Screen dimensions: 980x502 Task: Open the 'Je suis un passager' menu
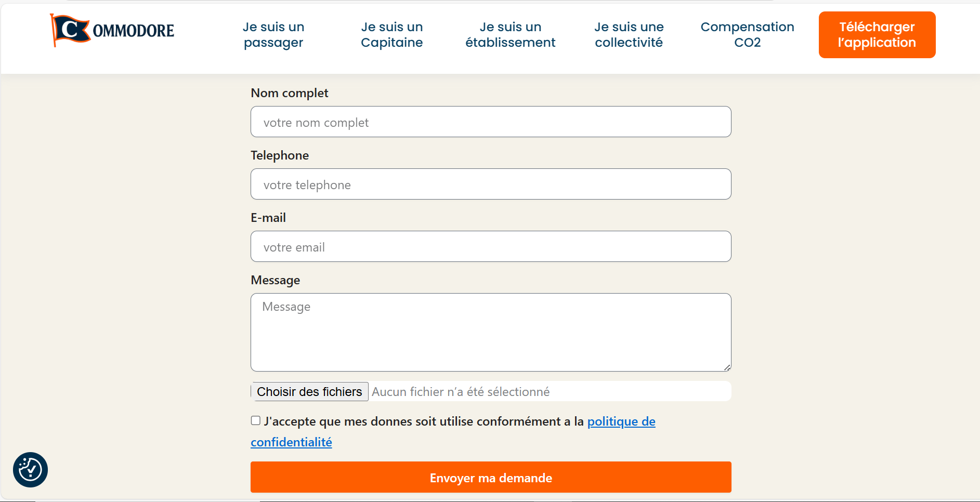tap(273, 35)
